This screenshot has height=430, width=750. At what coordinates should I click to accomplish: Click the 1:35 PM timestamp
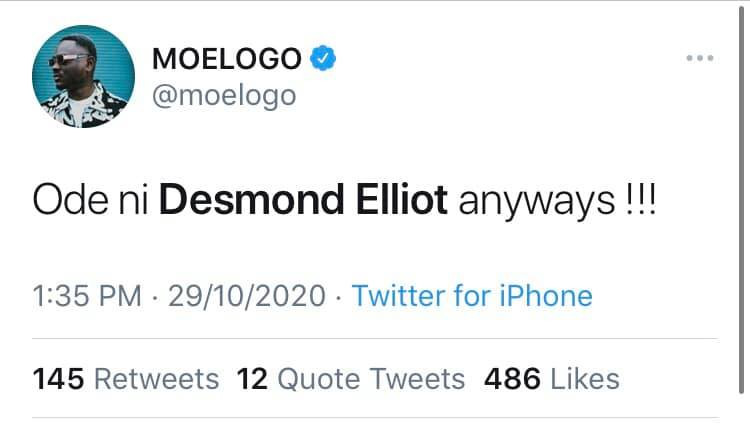[x=86, y=296]
